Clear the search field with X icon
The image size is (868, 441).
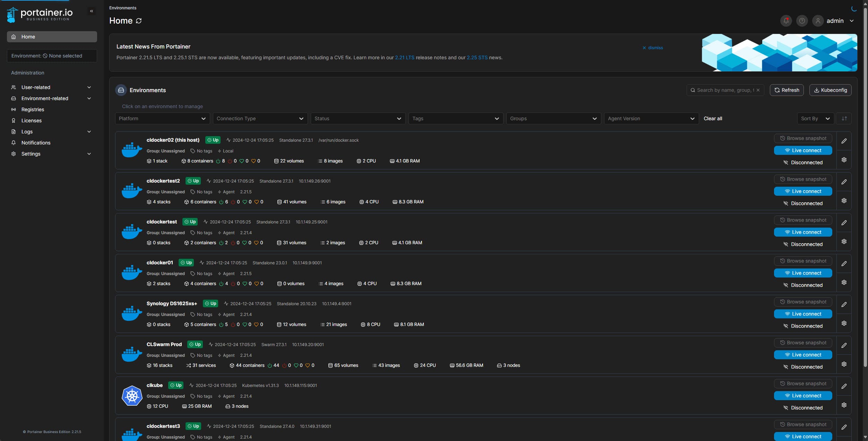tap(758, 90)
